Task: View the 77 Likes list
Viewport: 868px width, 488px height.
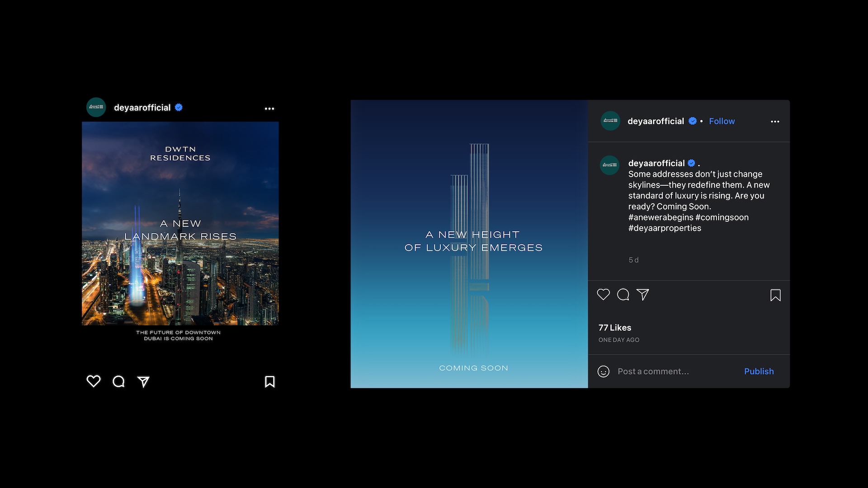Action: point(614,328)
